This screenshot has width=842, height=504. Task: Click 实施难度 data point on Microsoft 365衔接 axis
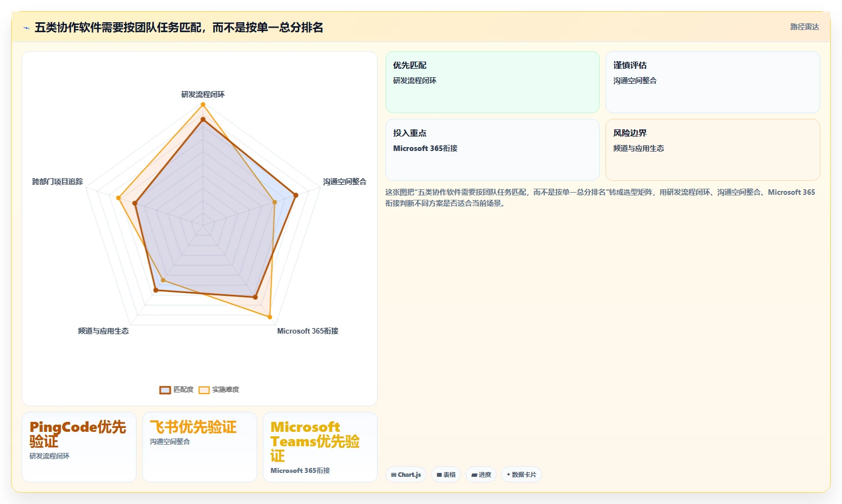[270, 317]
